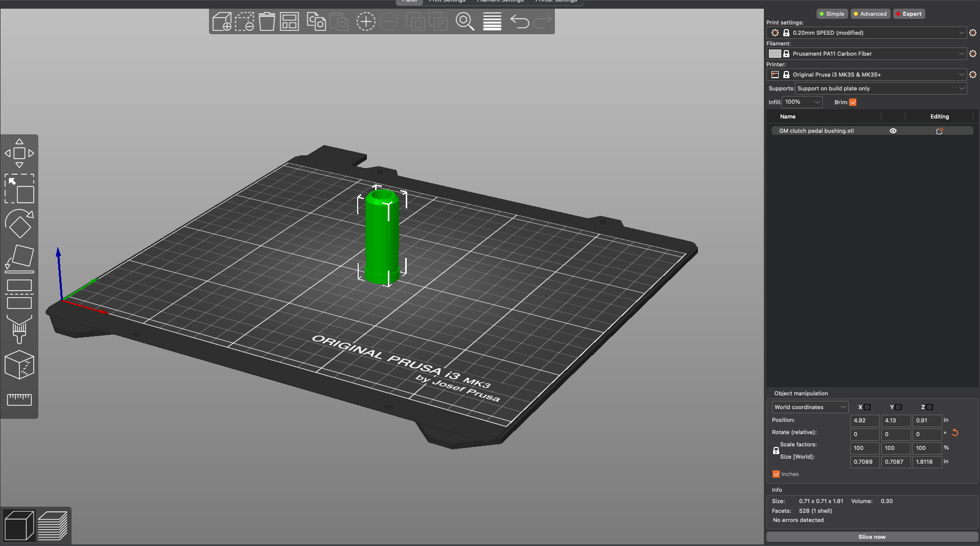Open the World coordinates dropdown

(810, 407)
